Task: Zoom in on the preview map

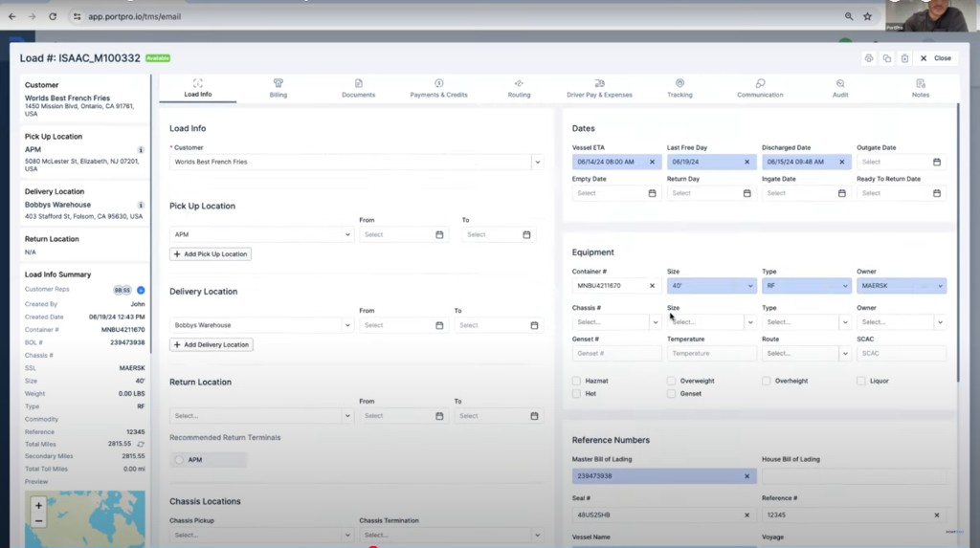Action: (38, 506)
